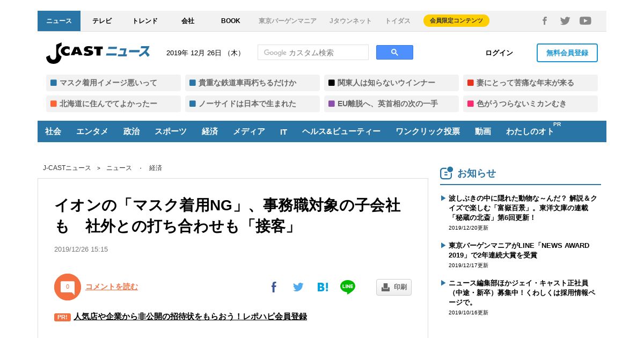Click the 無料会員登録 button
644x338 pixels.
pos(567,53)
